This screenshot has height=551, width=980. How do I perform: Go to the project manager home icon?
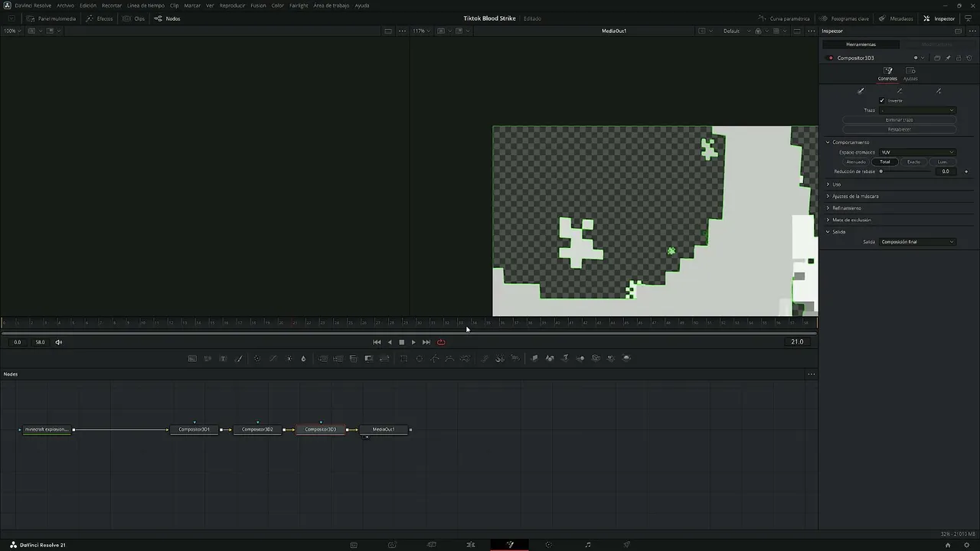pyautogui.click(x=948, y=545)
